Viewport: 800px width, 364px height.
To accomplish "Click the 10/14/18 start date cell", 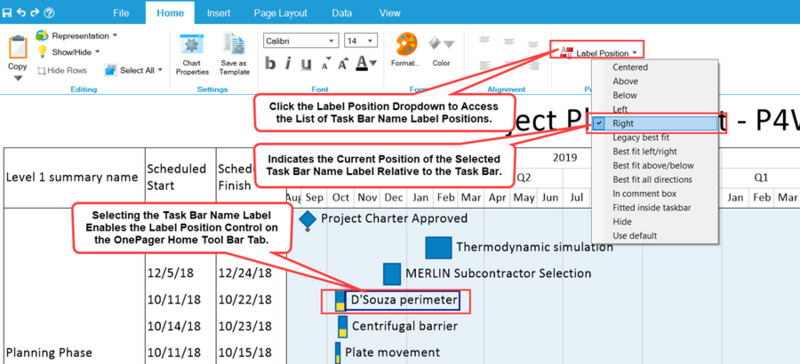I will [174, 326].
